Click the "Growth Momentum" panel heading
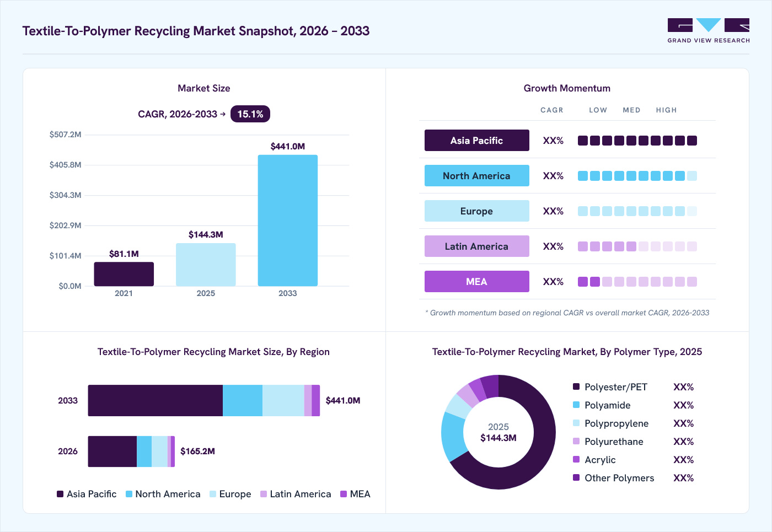The height and width of the screenshot is (532, 772). pyautogui.click(x=567, y=88)
